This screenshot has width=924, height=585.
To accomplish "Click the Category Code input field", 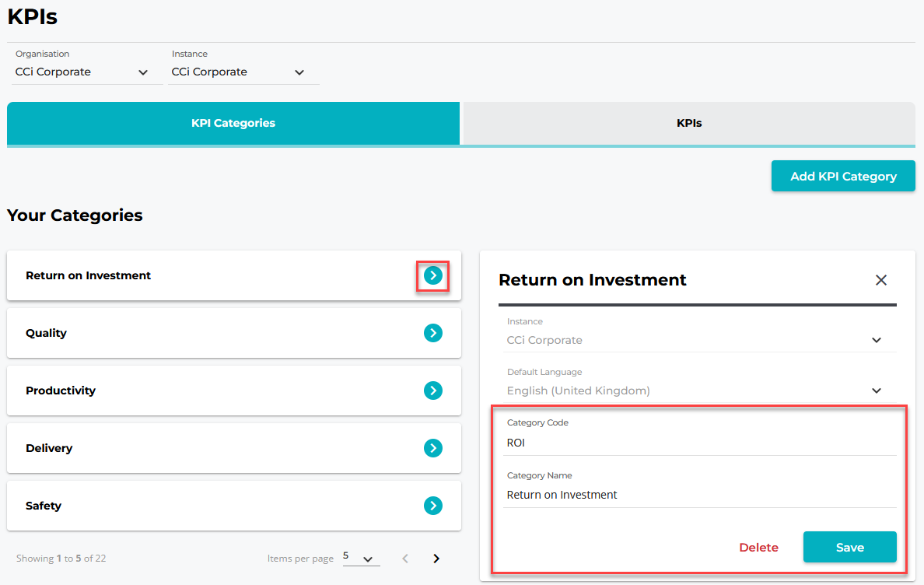I will point(698,443).
